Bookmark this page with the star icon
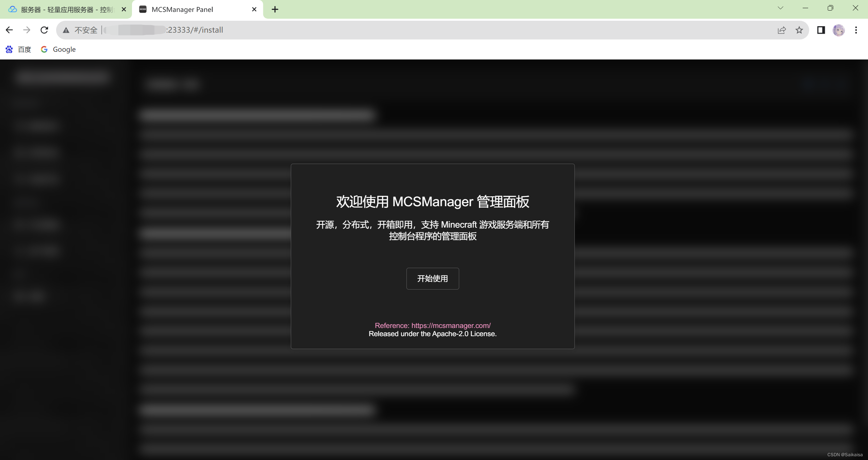The image size is (868, 460). coord(799,30)
